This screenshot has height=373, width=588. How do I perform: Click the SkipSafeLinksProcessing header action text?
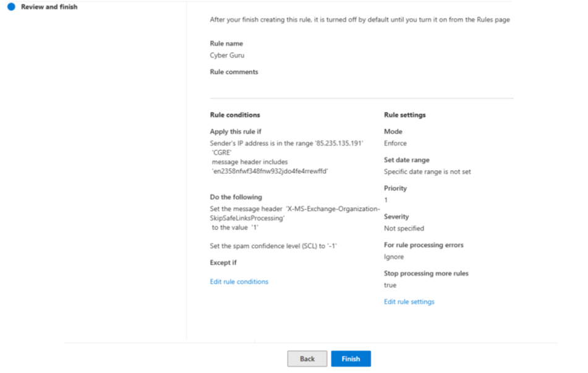click(x=247, y=218)
